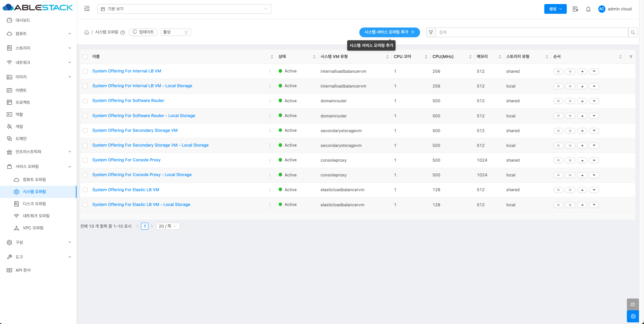
Task: Click the home breadcrumb icon
Action: coord(87,32)
